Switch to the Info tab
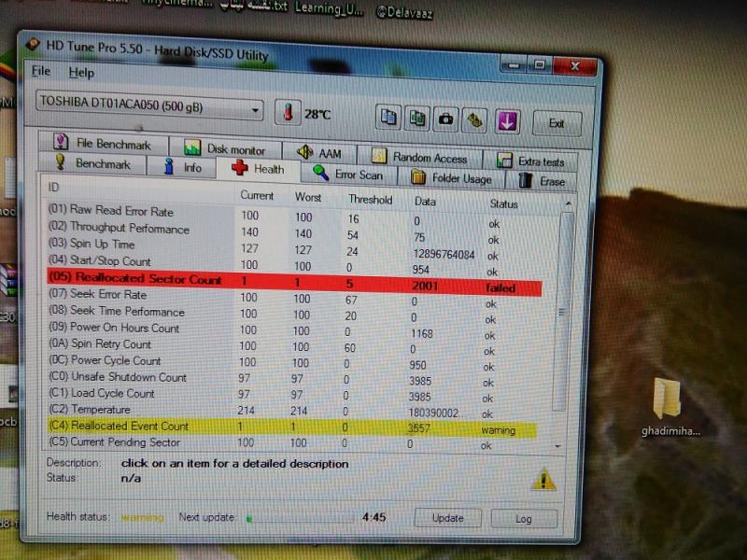Image resolution: width=747 pixels, height=560 pixels. (x=182, y=167)
